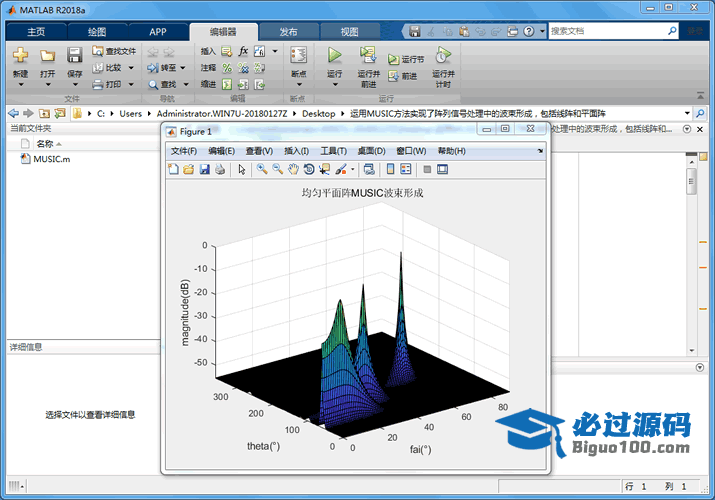The width and height of the screenshot is (715, 500).
Task: Select the Pan hand tool in Figure 1
Action: 294,169
